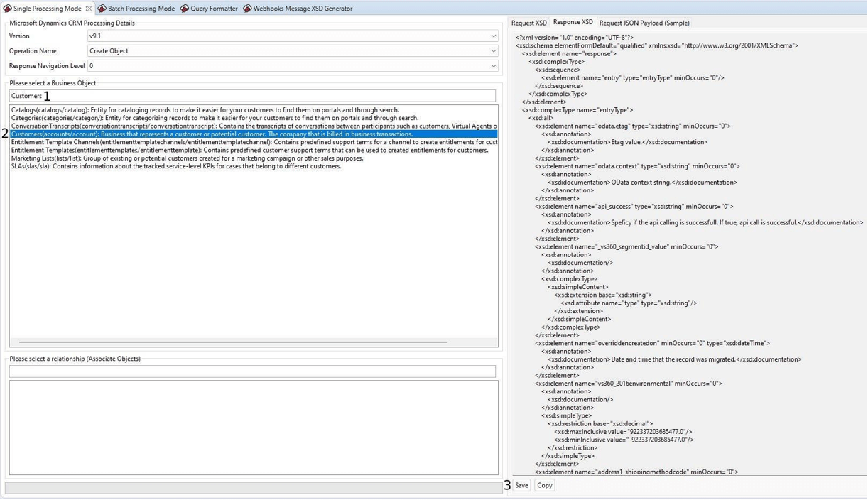Click the business object list horizontal scrollbar
868x500 pixels.
234,342
